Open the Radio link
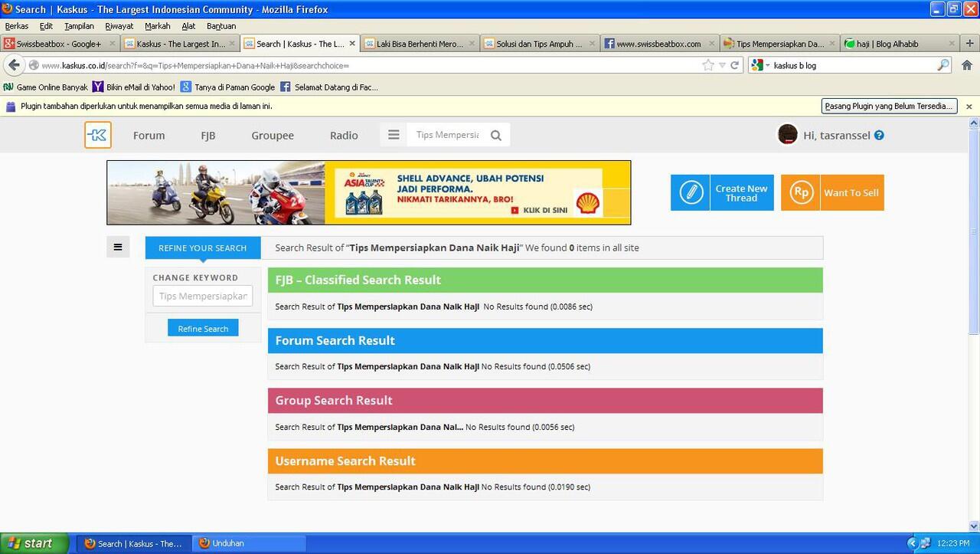 pos(344,136)
